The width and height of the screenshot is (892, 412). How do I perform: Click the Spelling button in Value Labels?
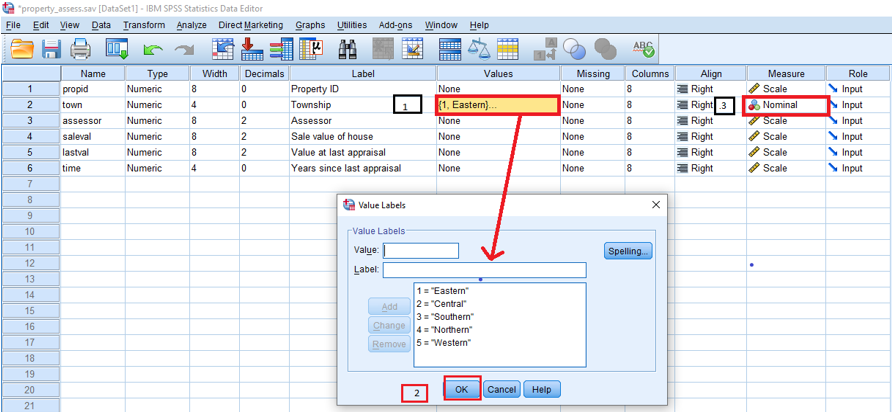click(x=628, y=251)
